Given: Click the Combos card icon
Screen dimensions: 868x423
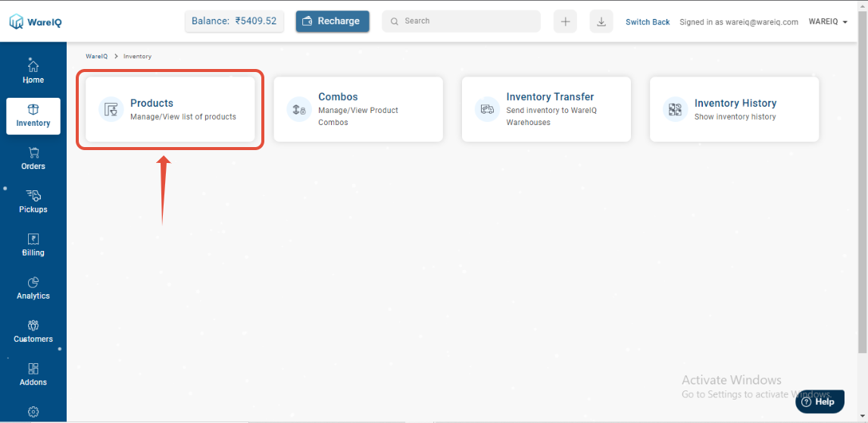Looking at the screenshot, I should click(x=299, y=109).
